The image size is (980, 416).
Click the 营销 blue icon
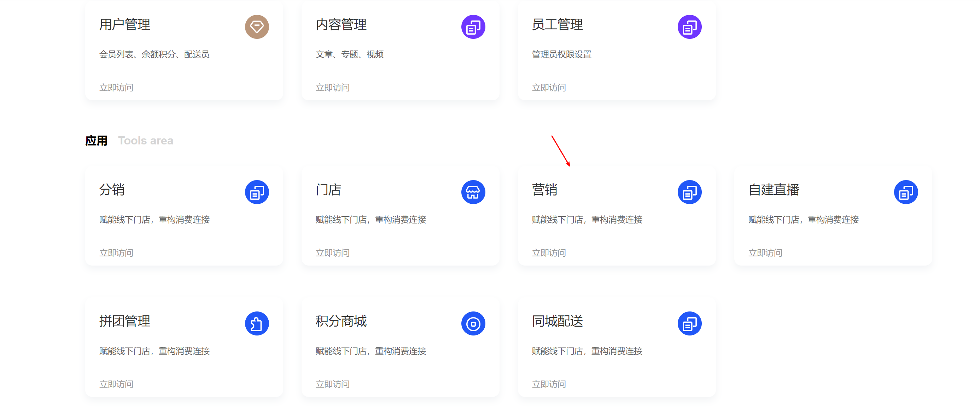(689, 192)
